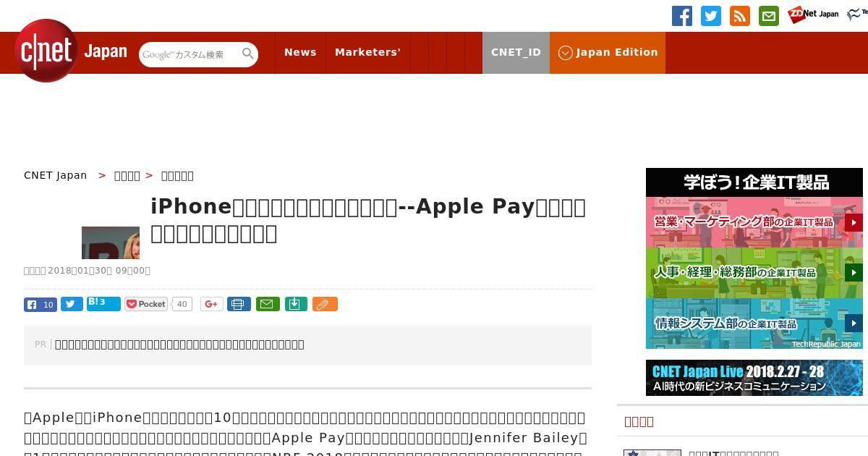Click Pocket count 40 bubble
868x456 pixels.
pos(182,304)
